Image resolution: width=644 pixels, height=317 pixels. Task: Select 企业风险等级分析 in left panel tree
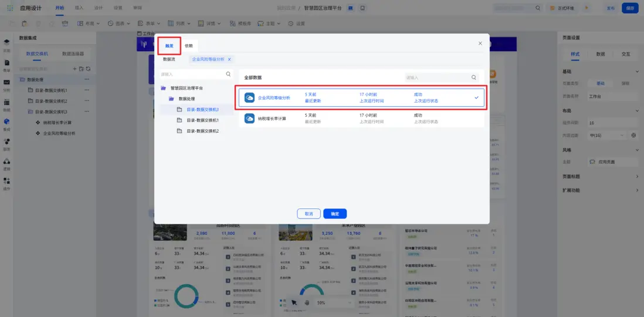[x=59, y=133]
